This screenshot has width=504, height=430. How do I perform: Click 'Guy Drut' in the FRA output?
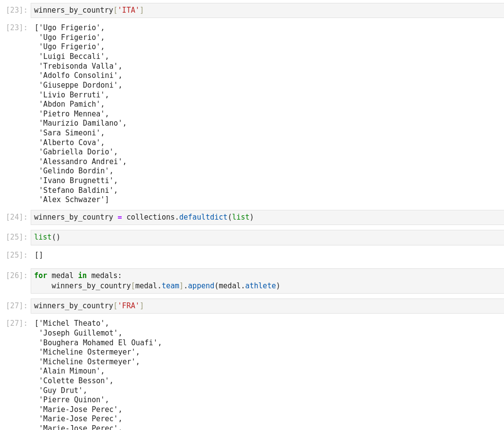point(62,391)
